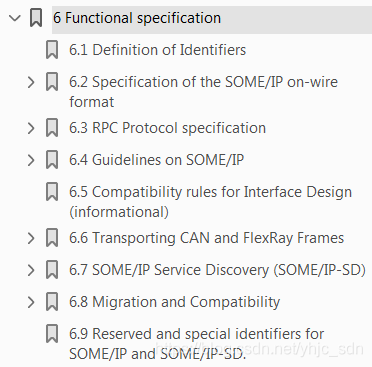Image resolution: width=372 pixels, height=367 pixels.
Task: Go to 6.5 Compatibility rules for Interface Design
Action: [x=210, y=202]
